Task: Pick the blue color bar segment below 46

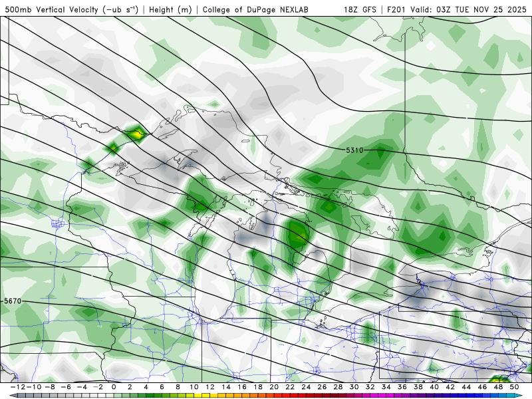Action: click(x=486, y=396)
